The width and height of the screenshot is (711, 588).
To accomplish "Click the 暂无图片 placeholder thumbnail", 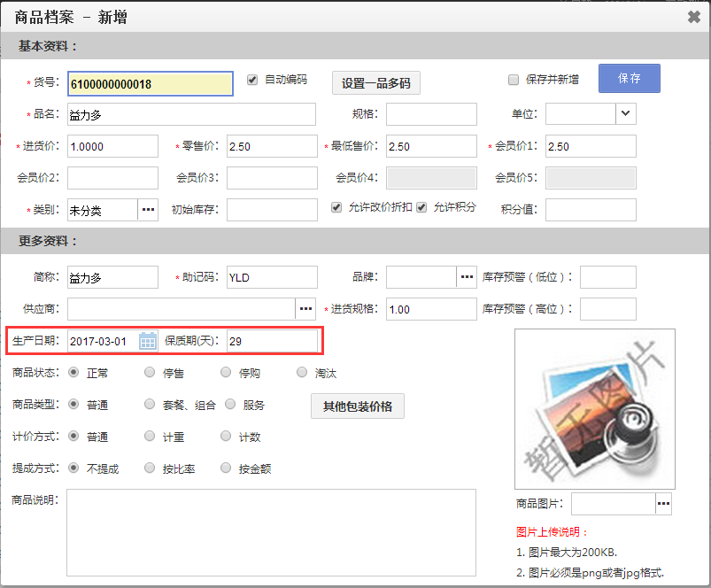I will [594, 408].
